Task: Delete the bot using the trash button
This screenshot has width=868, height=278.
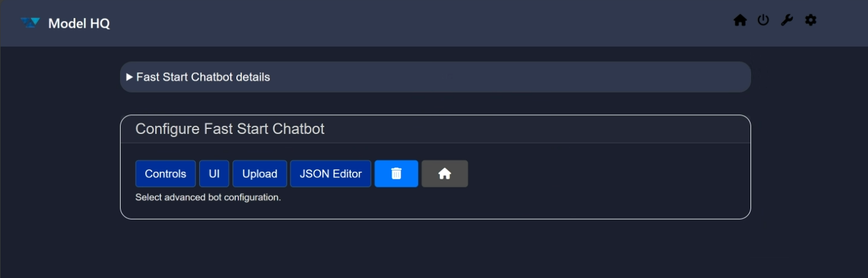Action: click(396, 174)
